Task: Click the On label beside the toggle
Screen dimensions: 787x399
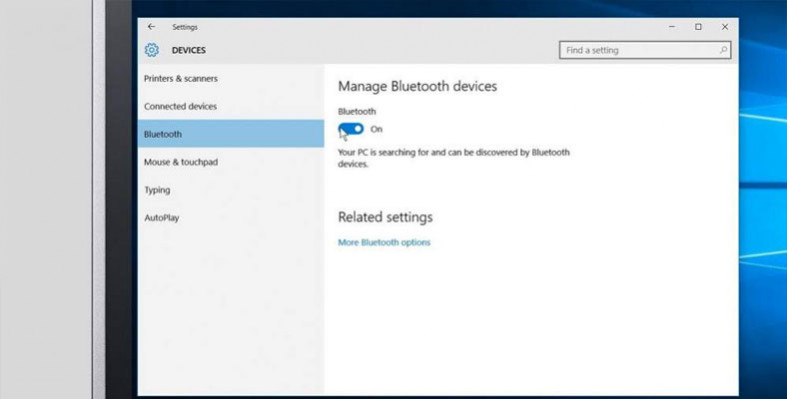Action: 376,129
